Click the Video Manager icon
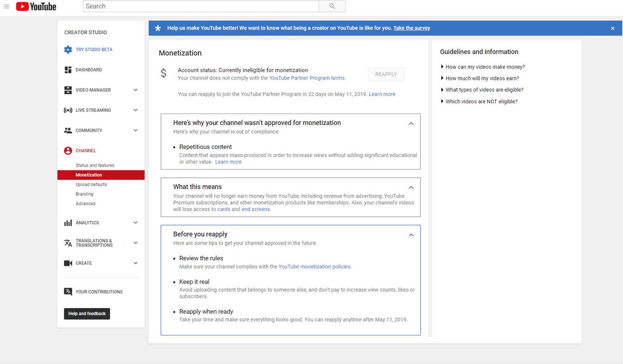 coord(68,90)
